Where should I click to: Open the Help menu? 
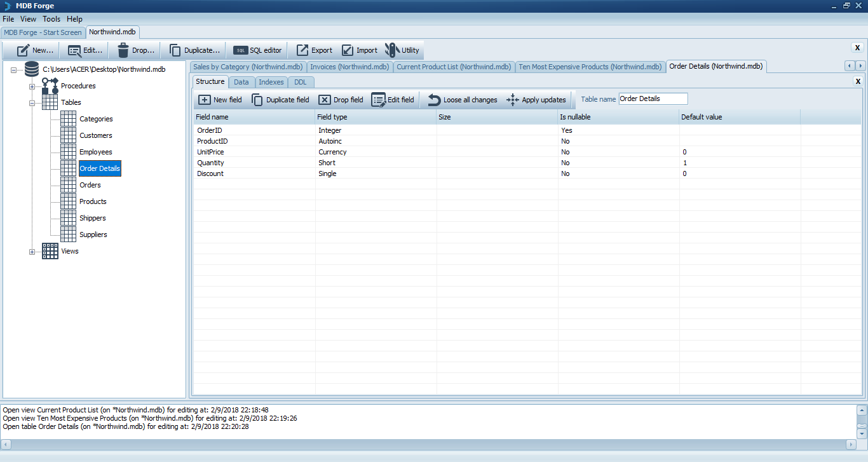click(x=74, y=19)
